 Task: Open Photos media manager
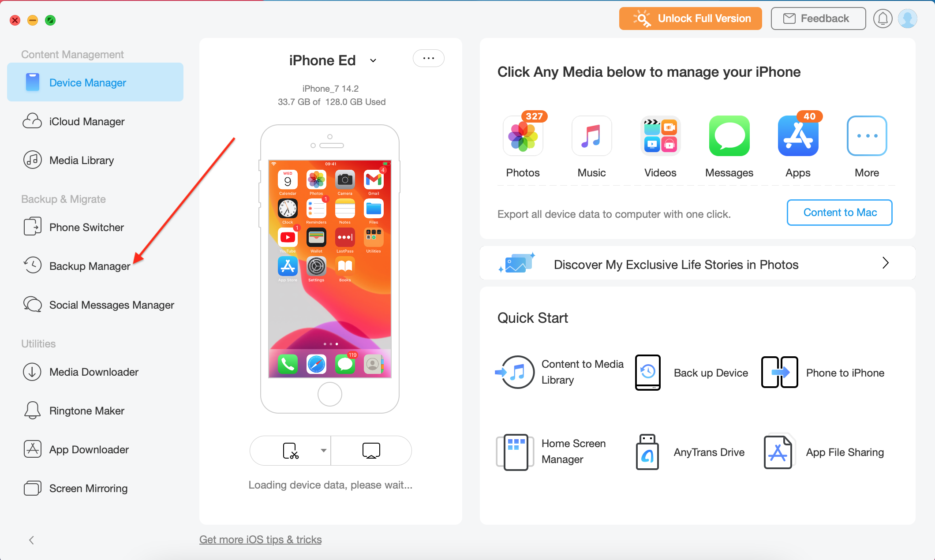click(x=523, y=138)
